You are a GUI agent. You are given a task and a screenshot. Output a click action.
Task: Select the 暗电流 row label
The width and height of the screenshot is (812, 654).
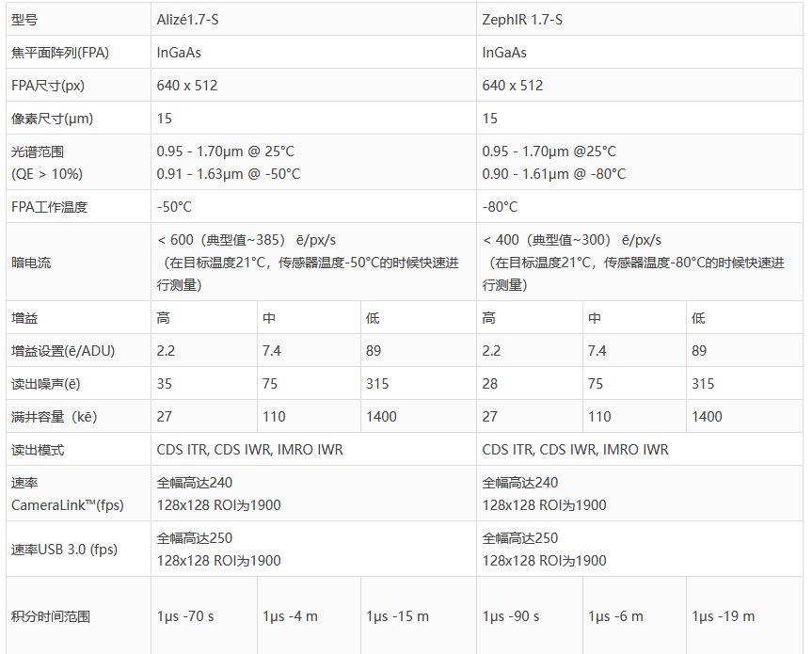click(31, 263)
